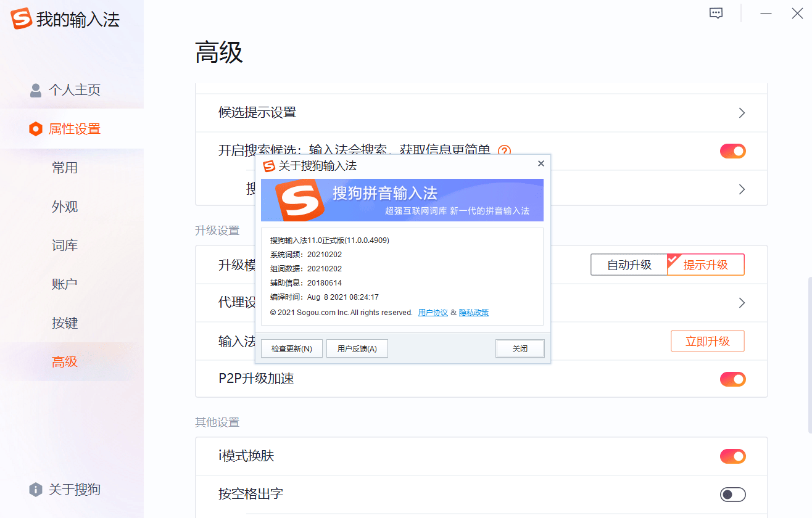Click the 其他设置 section heading
Viewport: 812px width, 518px height.
[217, 422]
